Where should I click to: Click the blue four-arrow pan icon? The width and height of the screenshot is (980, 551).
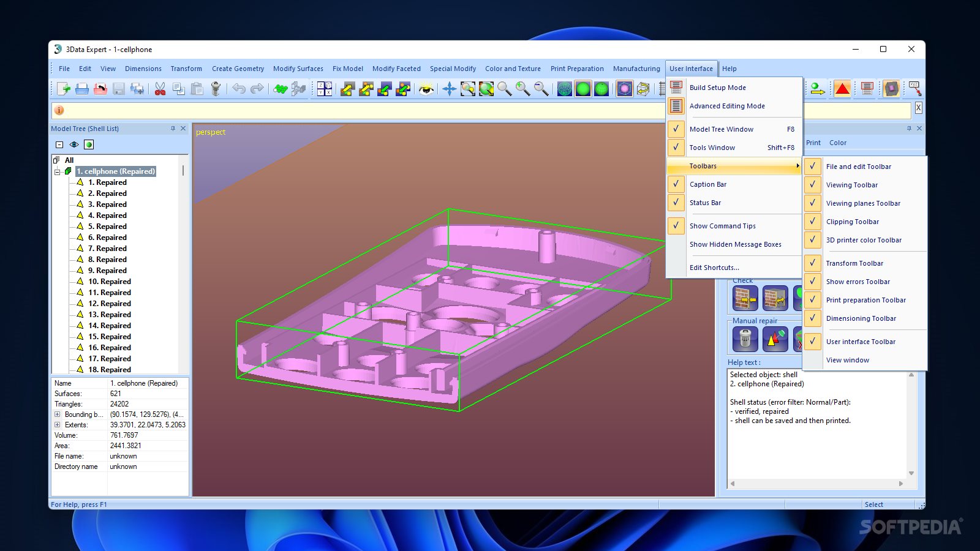point(450,89)
